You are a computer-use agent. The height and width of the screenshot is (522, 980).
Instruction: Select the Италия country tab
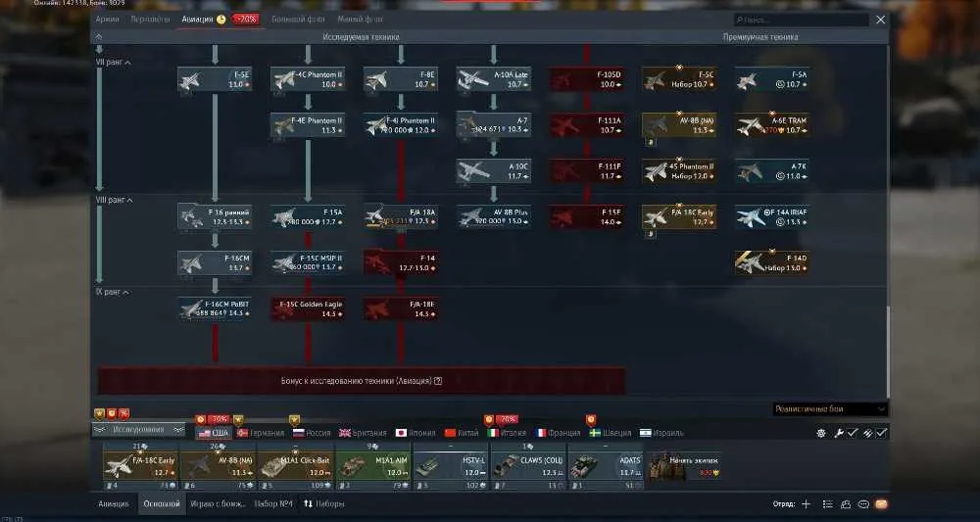click(x=508, y=433)
